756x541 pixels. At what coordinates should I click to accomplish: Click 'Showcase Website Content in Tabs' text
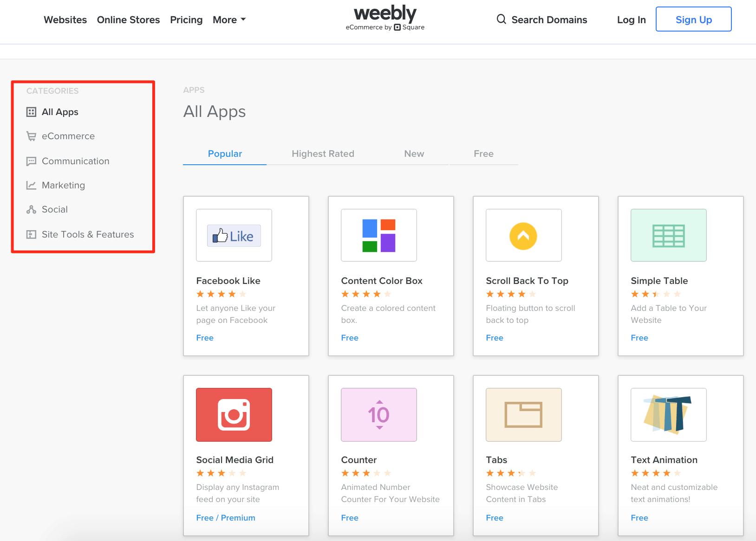[x=522, y=493]
